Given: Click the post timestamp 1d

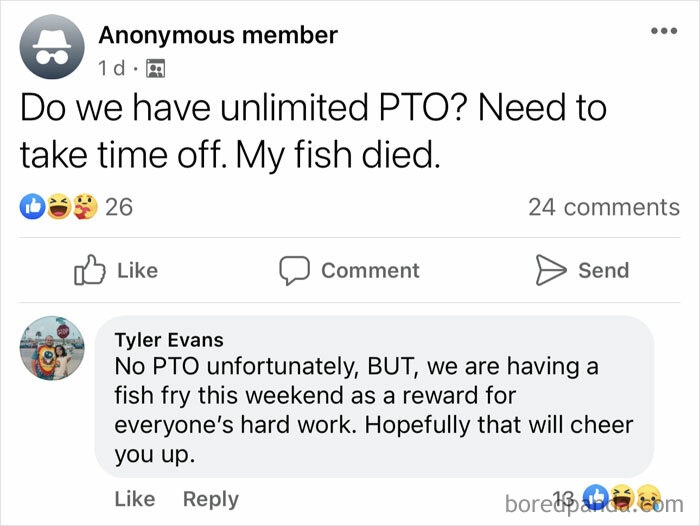Looking at the screenshot, I should (112, 68).
